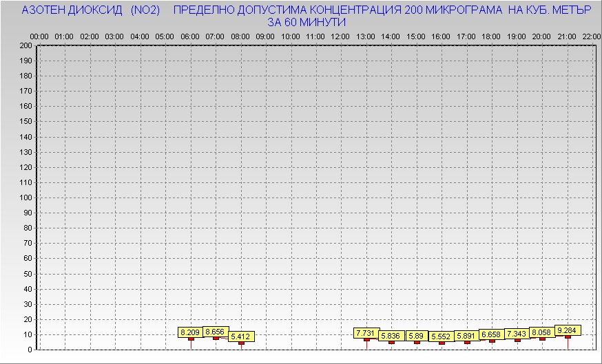Screen dimensions: 602x364
Task: Select the 5.552 value label
Action: 442,336
